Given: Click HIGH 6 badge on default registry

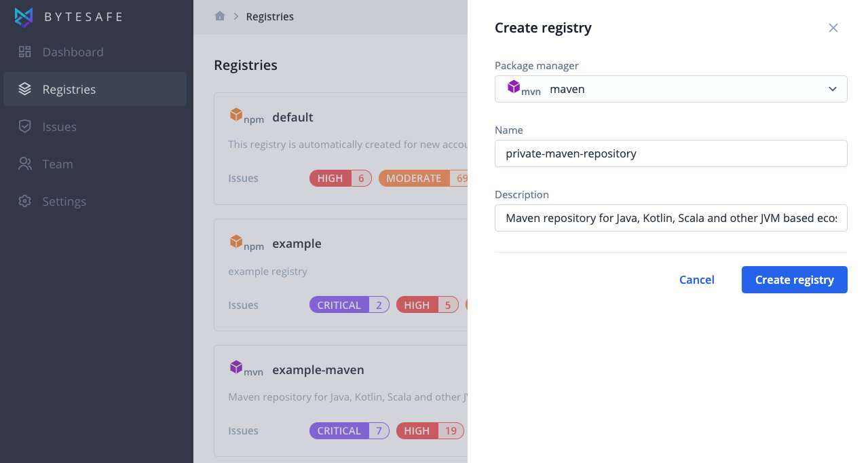Looking at the screenshot, I should point(341,178).
